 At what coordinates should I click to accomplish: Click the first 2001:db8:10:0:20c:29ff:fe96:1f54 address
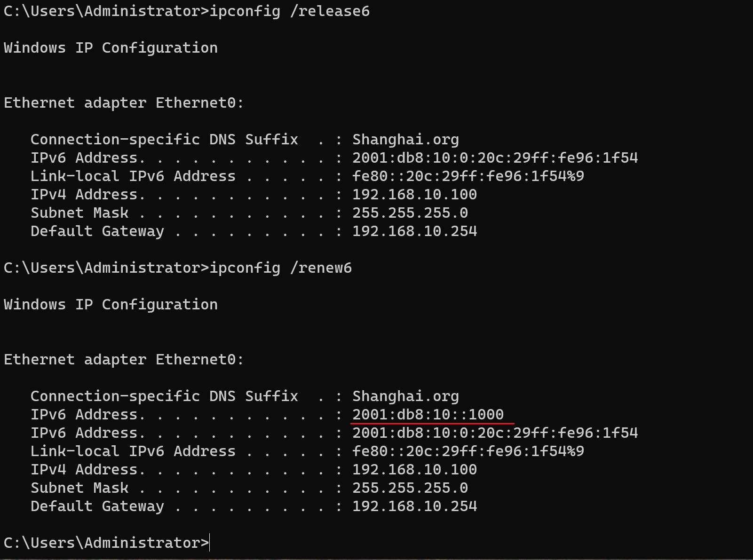(x=495, y=158)
